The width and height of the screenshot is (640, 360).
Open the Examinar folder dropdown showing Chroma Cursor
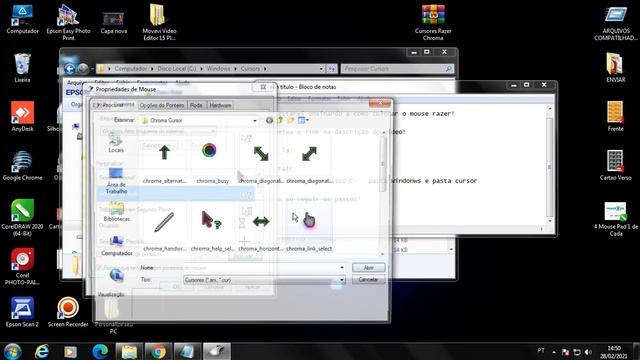[x=200, y=120]
